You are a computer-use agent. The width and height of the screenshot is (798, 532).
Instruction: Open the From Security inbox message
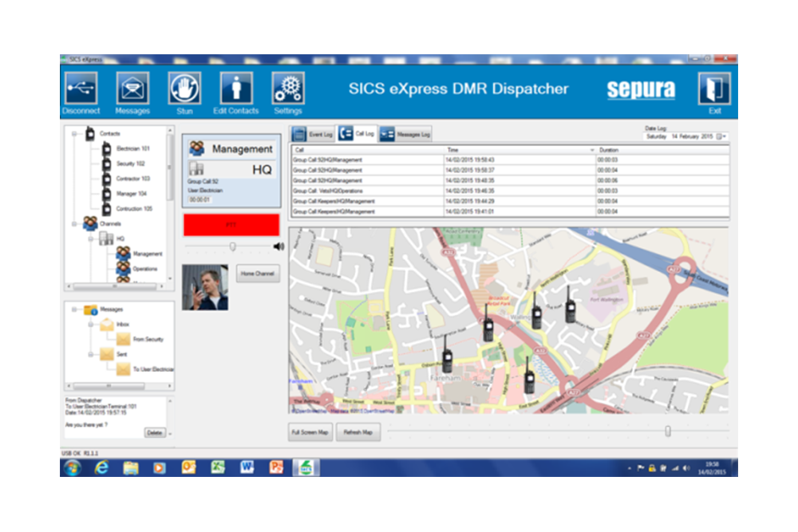tap(148, 339)
